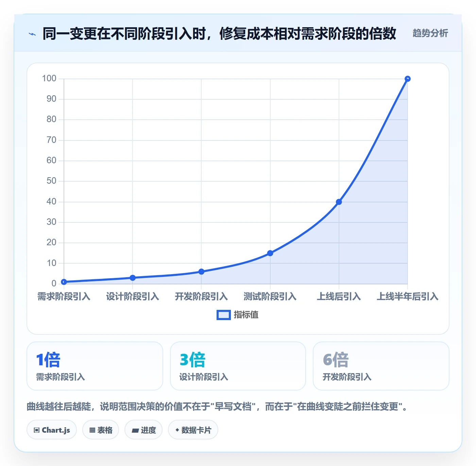Select the 需求阶段引入 data point on chart
Screen dimensions: 476x466
click(x=64, y=282)
